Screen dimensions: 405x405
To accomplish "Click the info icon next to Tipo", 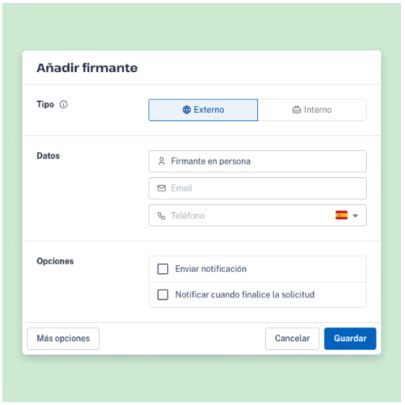I will tap(63, 105).
